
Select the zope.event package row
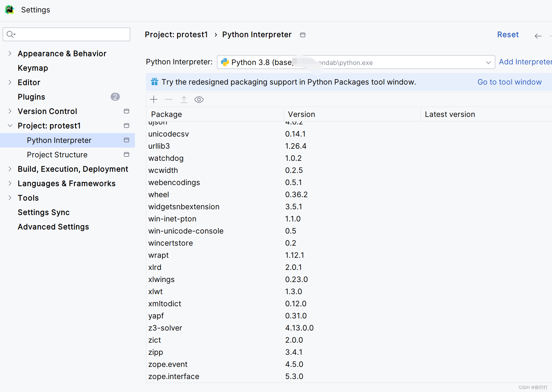click(349, 364)
